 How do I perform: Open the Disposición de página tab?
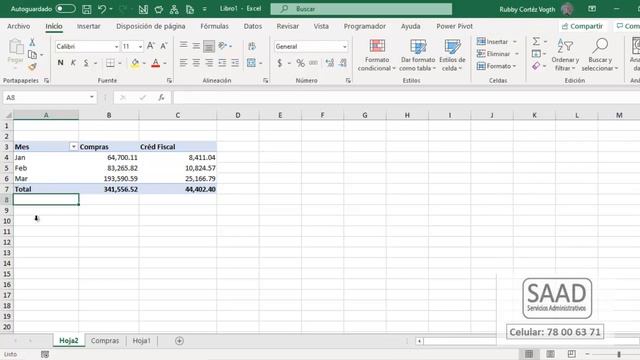coord(151,26)
